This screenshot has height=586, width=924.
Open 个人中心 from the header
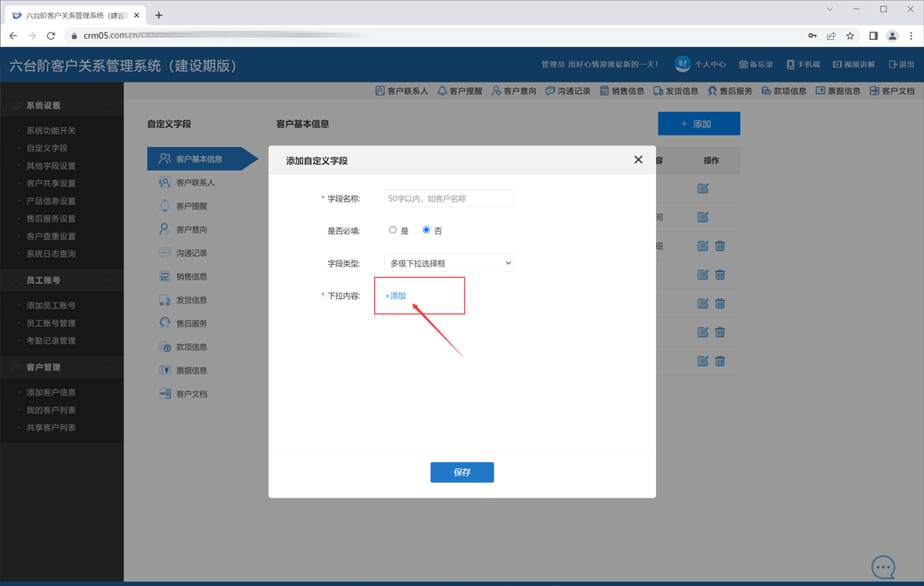coord(701,65)
